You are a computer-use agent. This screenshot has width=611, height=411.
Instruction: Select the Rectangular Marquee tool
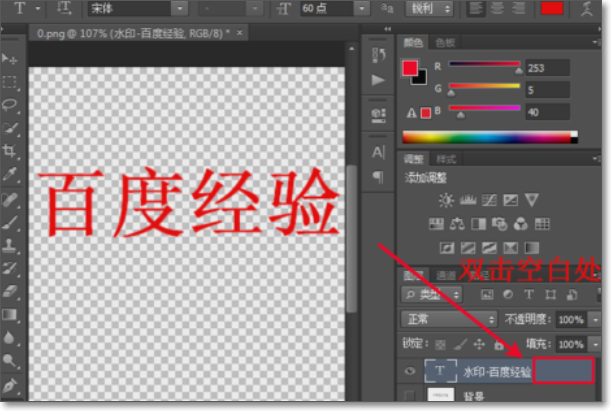[x=9, y=82]
